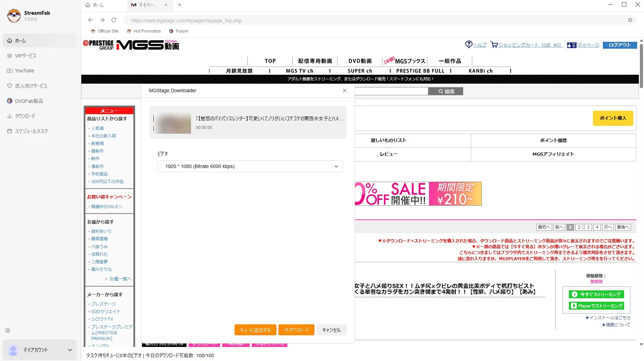Viewport: 644px width, 361px height.
Task: Open the ショッピングカート link
Action: [526, 45]
